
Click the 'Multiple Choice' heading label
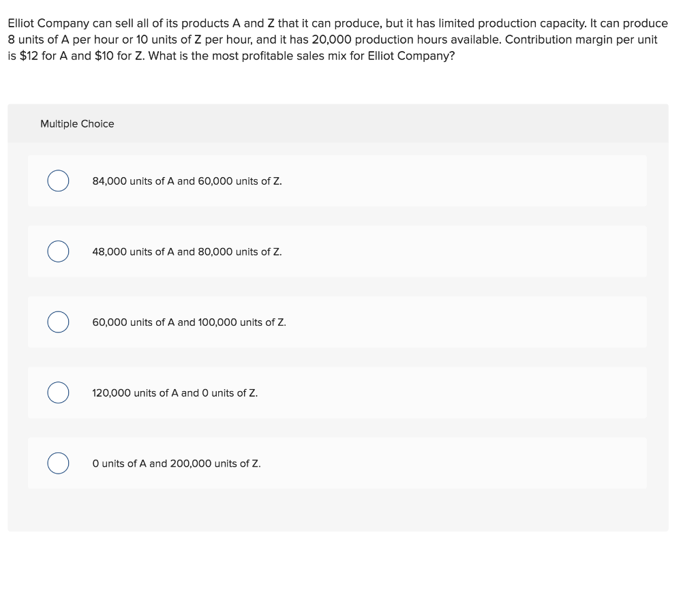point(77,123)
